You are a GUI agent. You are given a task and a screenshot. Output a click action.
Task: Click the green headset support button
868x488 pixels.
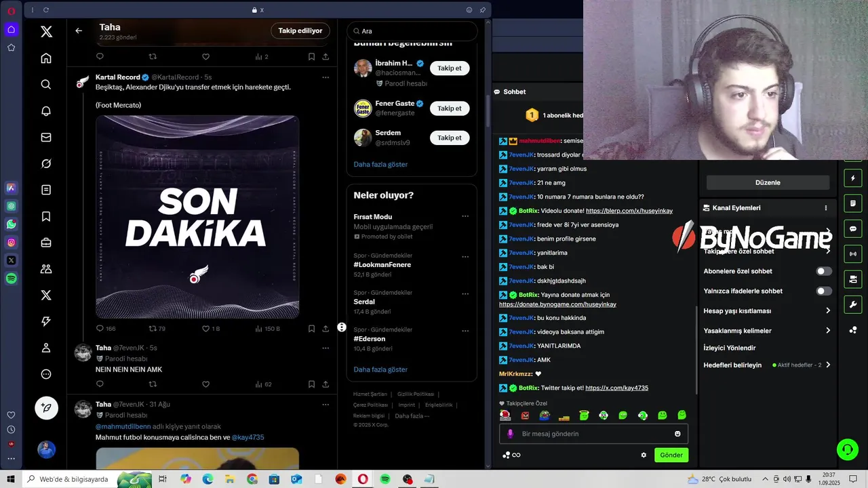pos(846,449)
